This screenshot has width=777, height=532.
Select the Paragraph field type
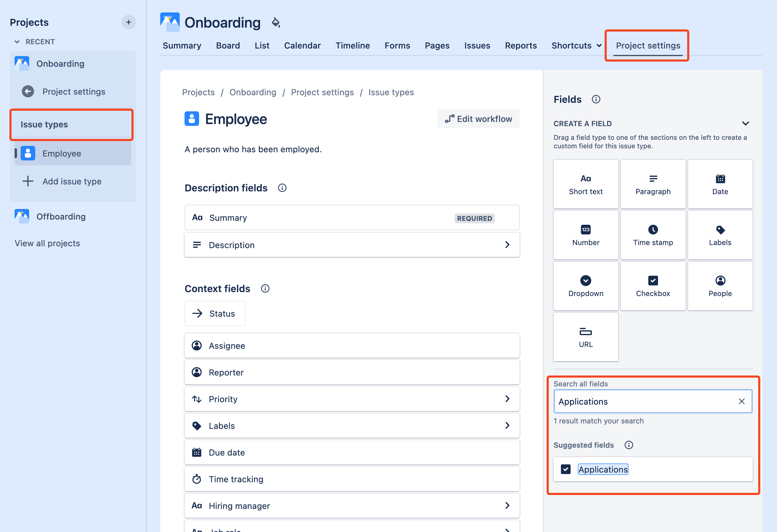(x=653, y=184)
